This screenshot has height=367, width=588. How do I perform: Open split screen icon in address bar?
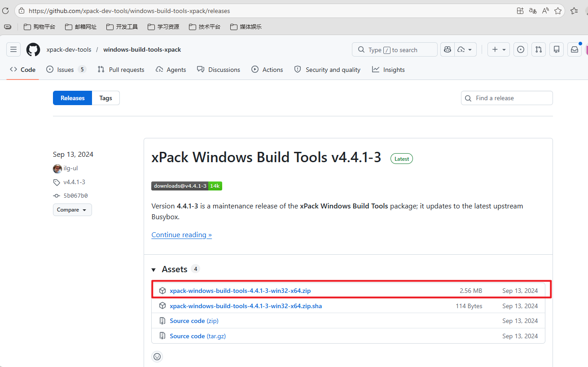[520, 10]
